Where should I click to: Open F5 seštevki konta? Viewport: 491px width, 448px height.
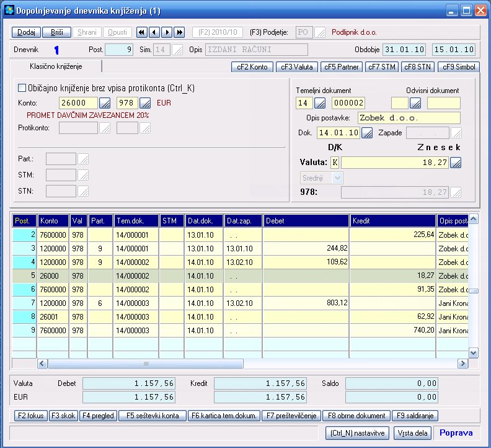tap(152, 416)
